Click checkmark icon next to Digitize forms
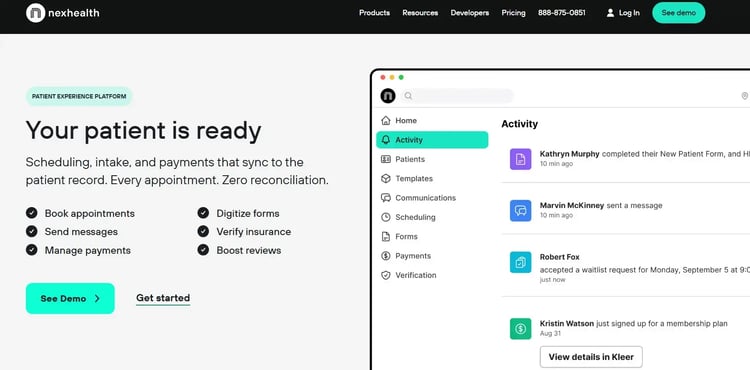Image resolution: width=750 pixels, height=370 pixels. click(203, 213)
